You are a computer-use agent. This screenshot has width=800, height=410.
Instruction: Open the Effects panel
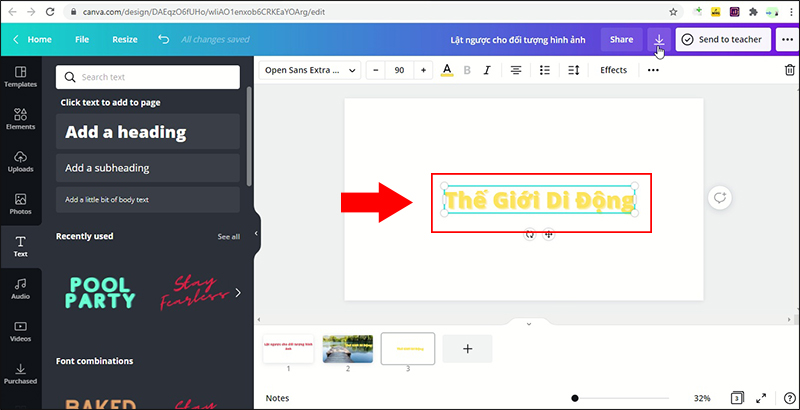click(613, 70)
